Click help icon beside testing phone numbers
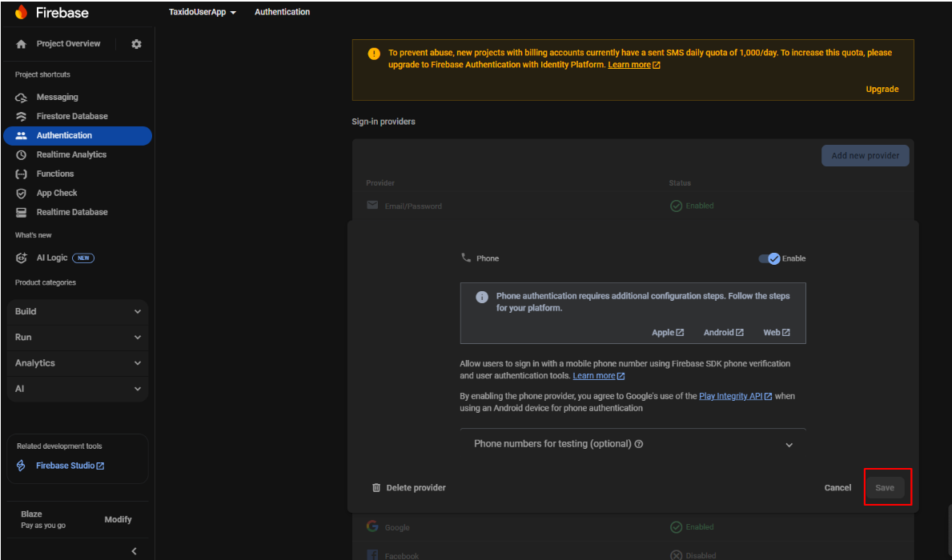952x560 pixels. [x=639, y=444]
